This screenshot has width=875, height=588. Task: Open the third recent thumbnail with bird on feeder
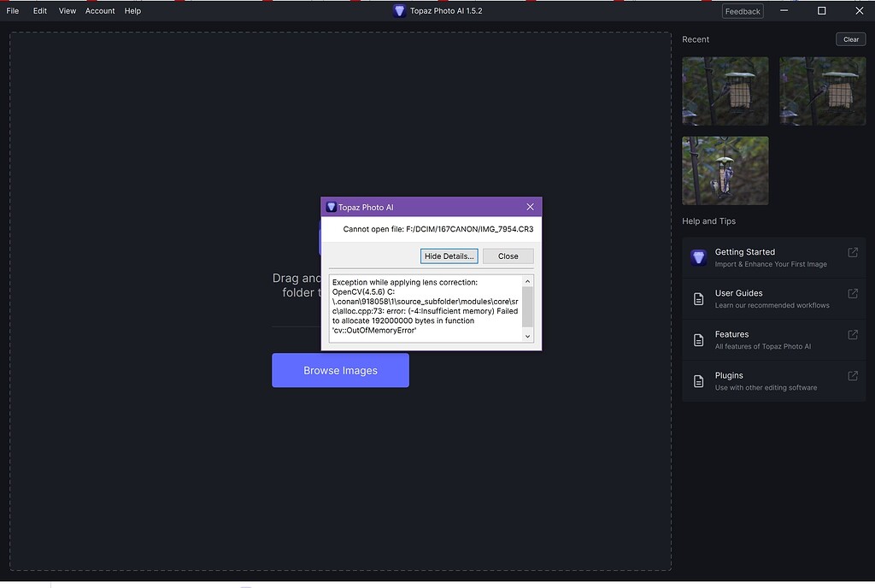[x=725, y=171]
